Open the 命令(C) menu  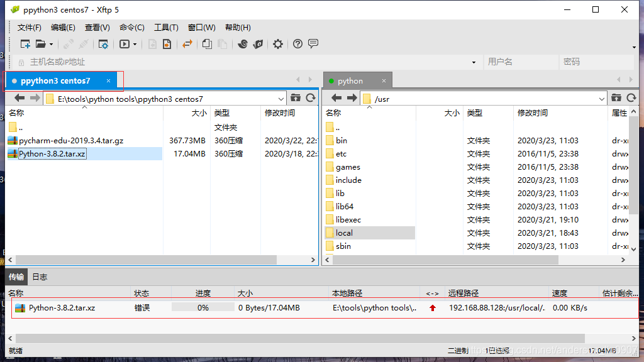(132, 28)
